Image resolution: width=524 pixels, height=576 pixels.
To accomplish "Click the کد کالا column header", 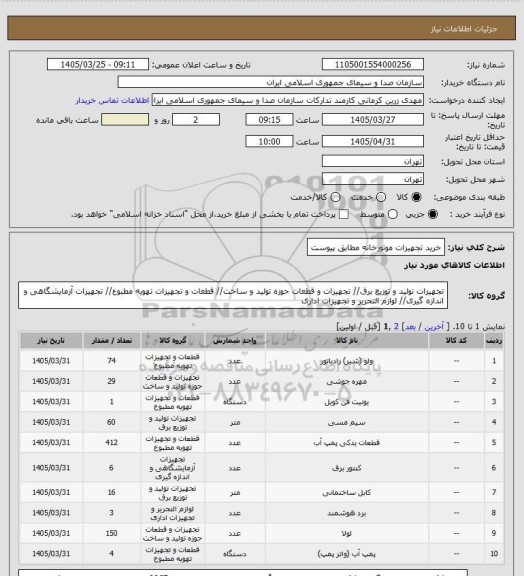I will [x=456, y=341].
